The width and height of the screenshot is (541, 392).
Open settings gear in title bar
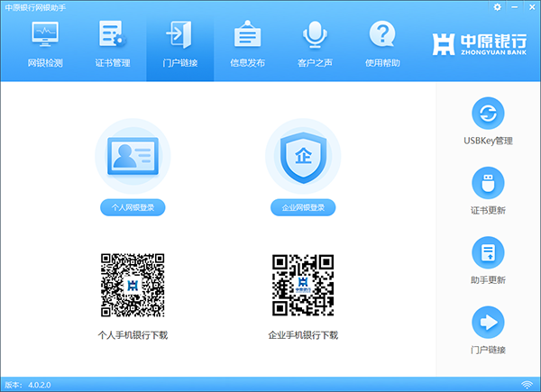497,7
